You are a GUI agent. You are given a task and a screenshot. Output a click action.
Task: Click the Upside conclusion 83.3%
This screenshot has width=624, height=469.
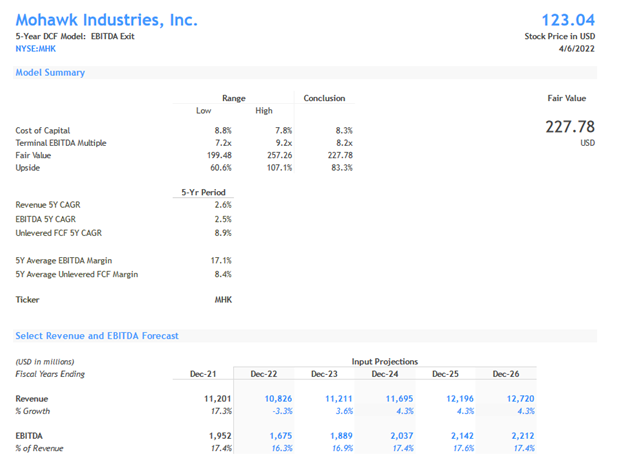pyautogui.click(x=342, y=167)
